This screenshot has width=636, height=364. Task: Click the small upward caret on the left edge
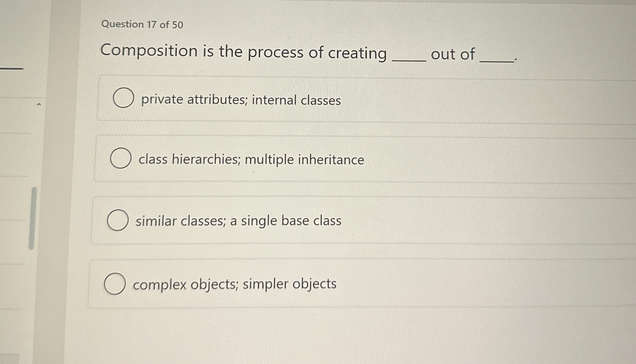tap(39, 104)
